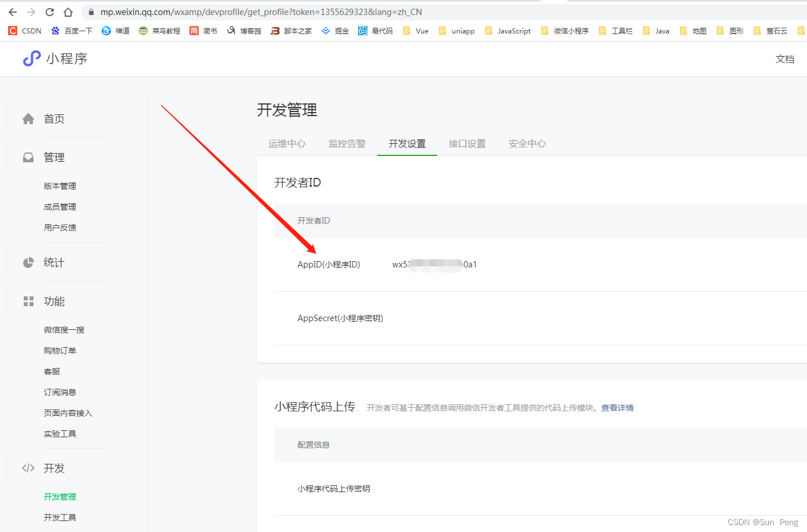Click the 首页 house icon
Viewport: 807px width, 532px height.
coord(28,119)
